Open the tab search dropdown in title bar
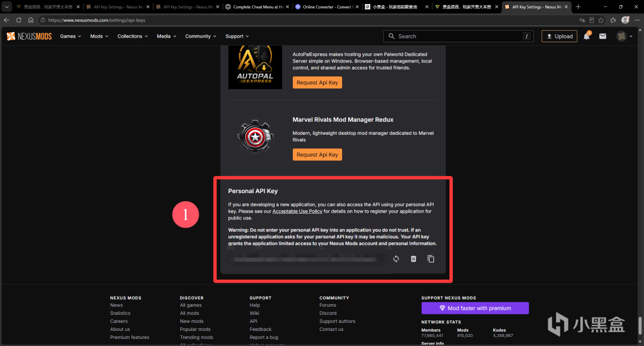This screenshot has width=644, height=346. [x=7, y=7]
